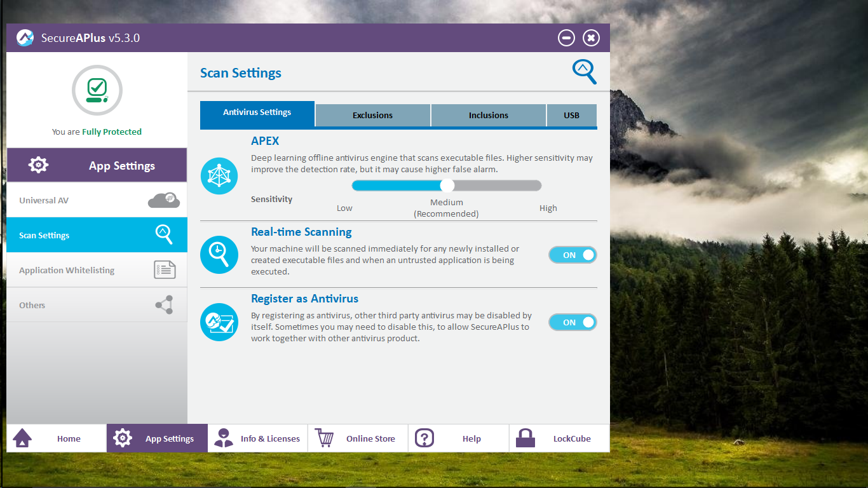Screen dimensions: 868x488
Task: Click the Real-time Scanning heading
Action: point(301,232)
